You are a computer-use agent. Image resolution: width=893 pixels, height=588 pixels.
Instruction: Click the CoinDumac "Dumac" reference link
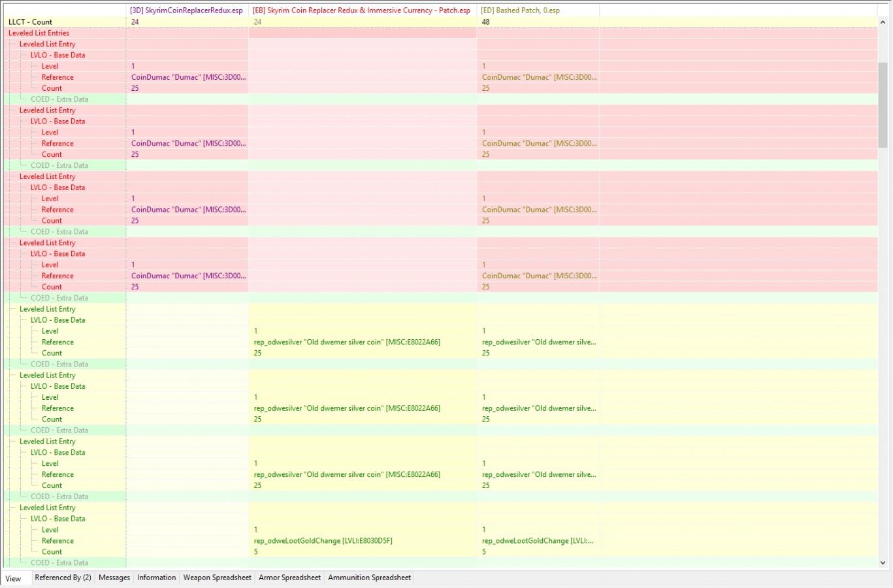[x=189, y=77]
